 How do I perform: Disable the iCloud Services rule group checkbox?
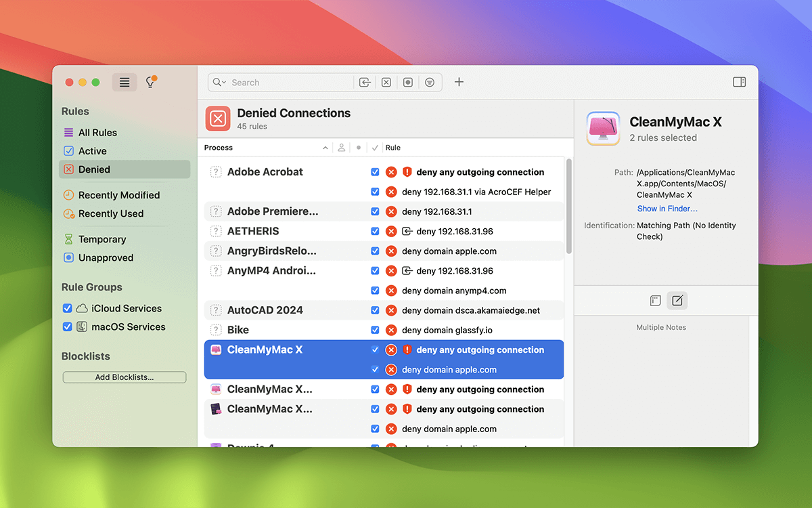click(x=67, y=308)
